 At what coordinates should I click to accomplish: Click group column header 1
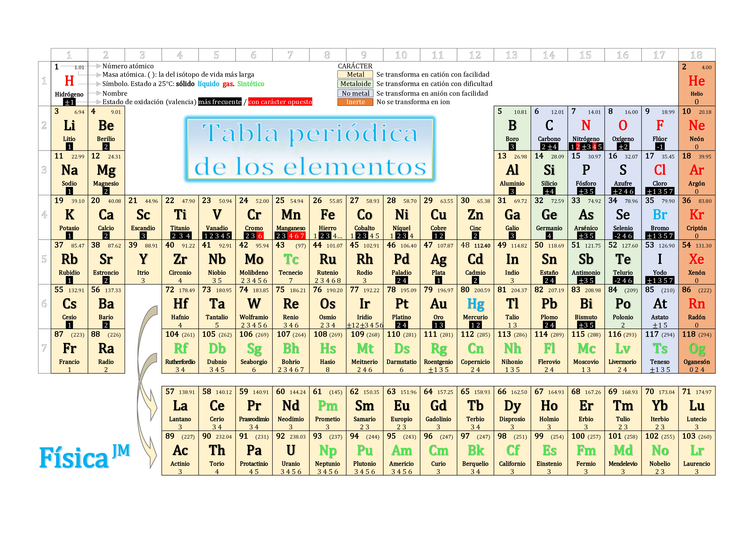(69, 55)
